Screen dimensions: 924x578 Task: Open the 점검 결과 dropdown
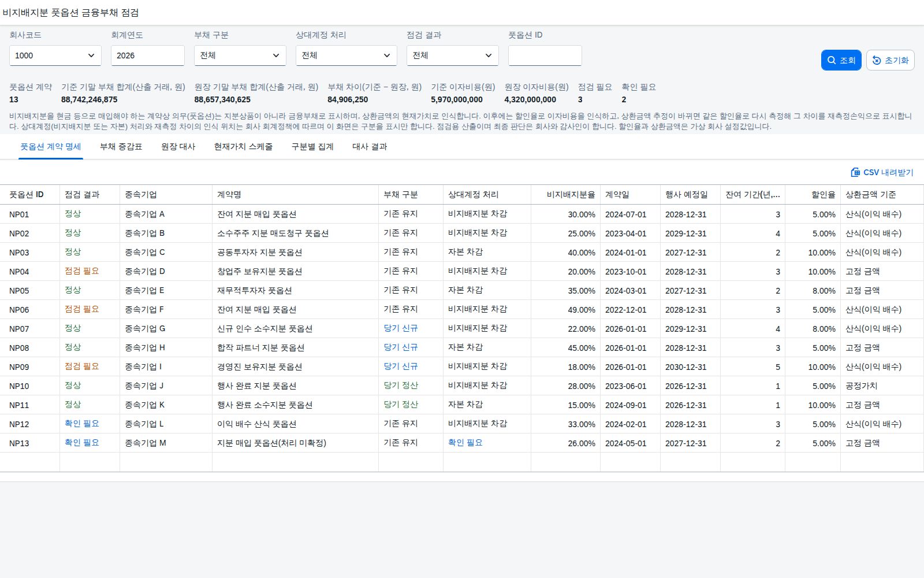(453, 55)
